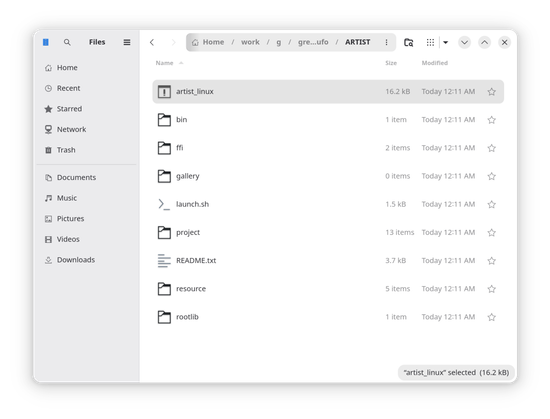550x419 pixels.
Task: Select the resource folder icon
Action: pyautogui.click(x=164, y=289)
